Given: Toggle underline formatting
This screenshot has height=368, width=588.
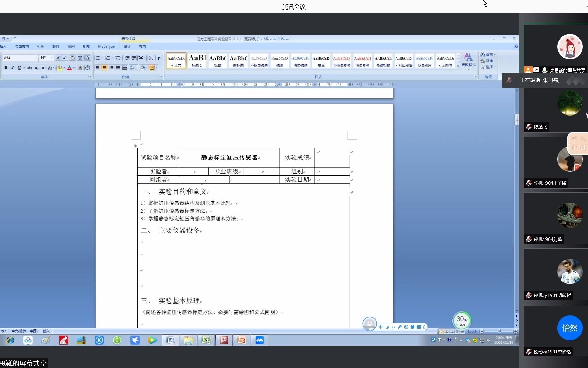Looking at the screenshot, I should 19,68.
